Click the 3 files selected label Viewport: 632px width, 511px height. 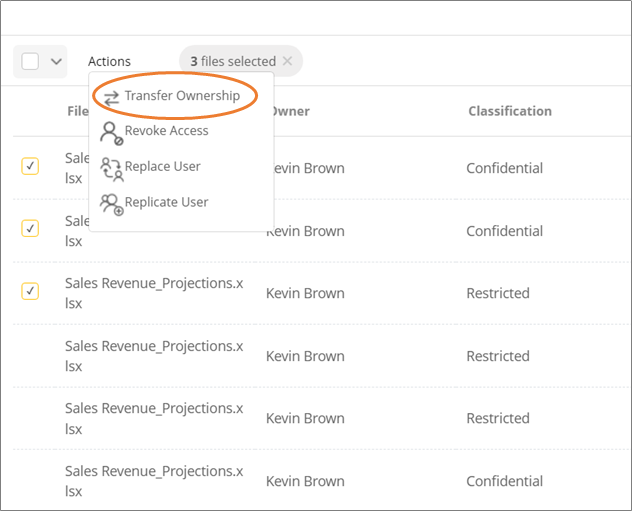point(233,61)
